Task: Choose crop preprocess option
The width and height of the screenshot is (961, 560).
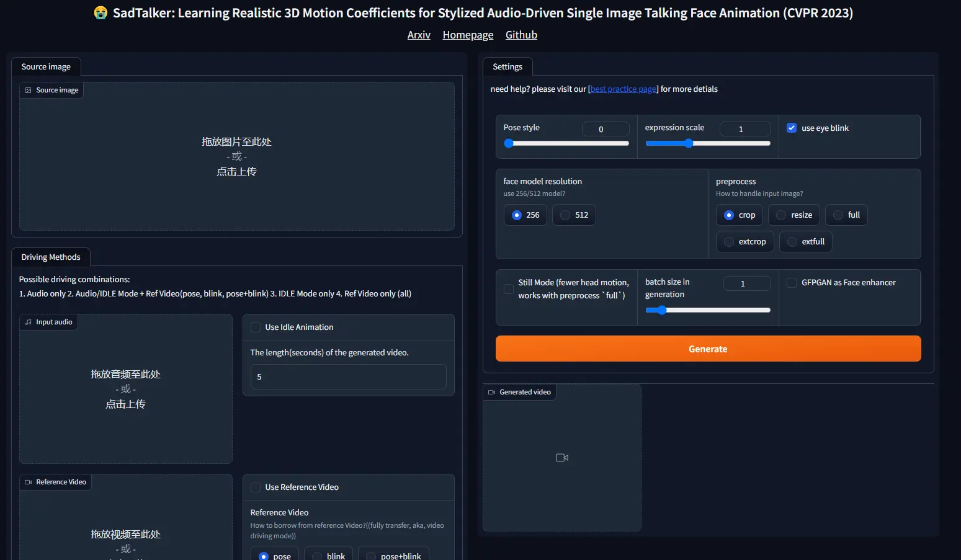Action: tap(739, 215)
